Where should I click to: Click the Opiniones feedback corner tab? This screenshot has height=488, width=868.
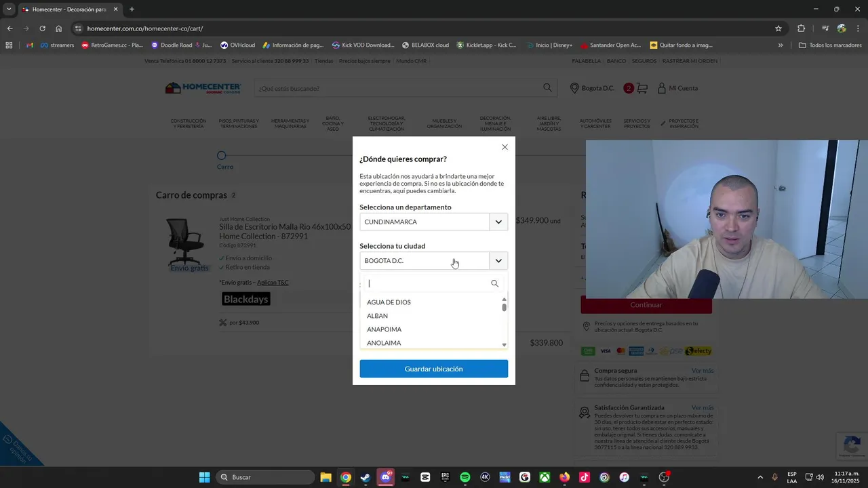pos(19,447)
